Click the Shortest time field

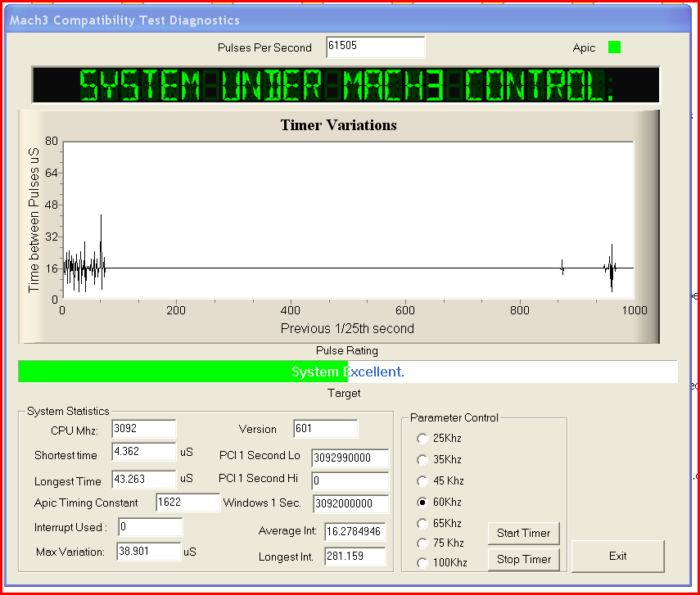144,451
